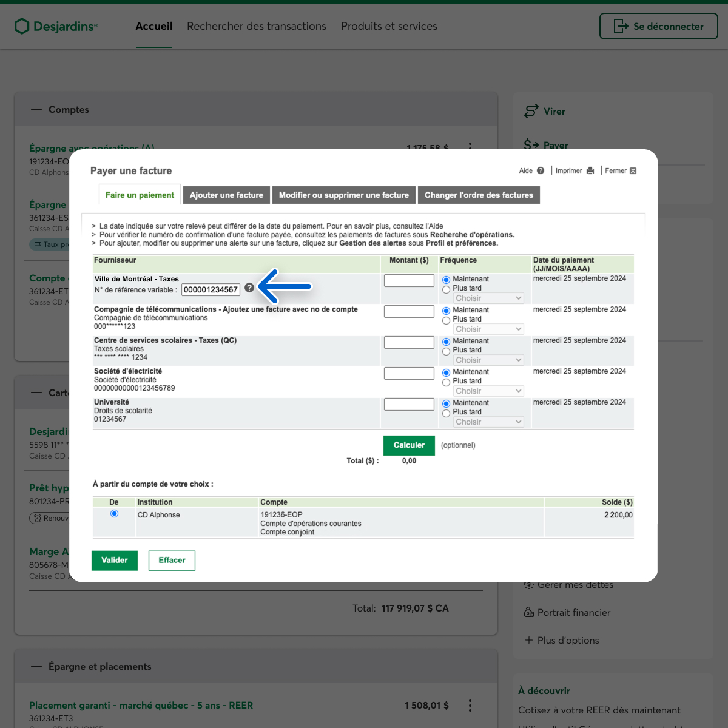Open the Choisir dropdown for Centre de services scolaires
Image resolution: width=728 pixels, height=728 pixels.
pyautogui.click(x=488, y=360)
